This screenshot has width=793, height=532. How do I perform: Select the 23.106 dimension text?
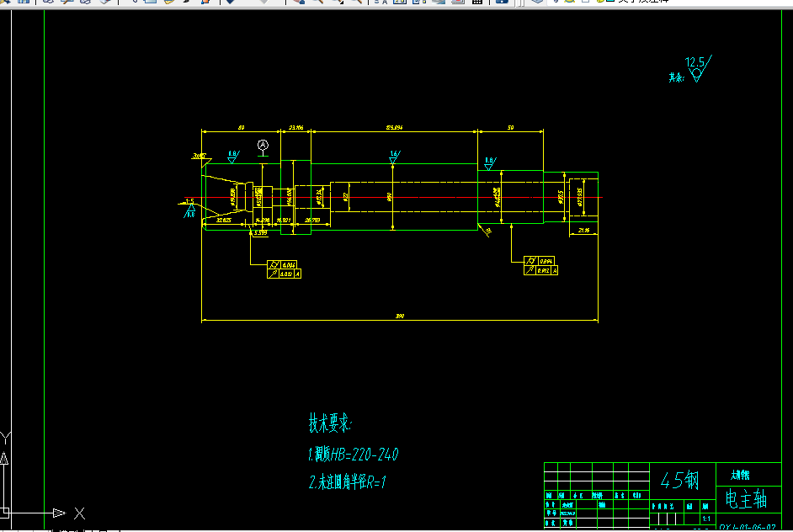pyautogui.click(x=295, y=127)
